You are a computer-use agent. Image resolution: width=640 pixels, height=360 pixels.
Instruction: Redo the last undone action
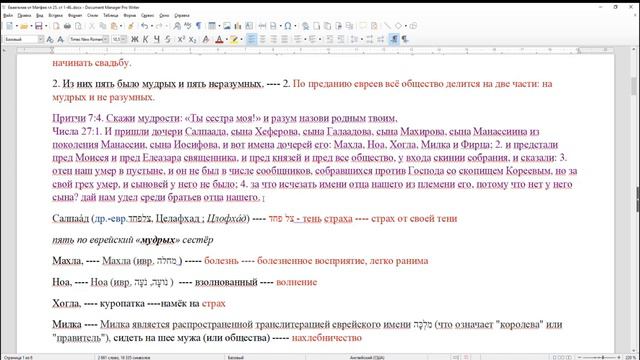pos(159,26)
